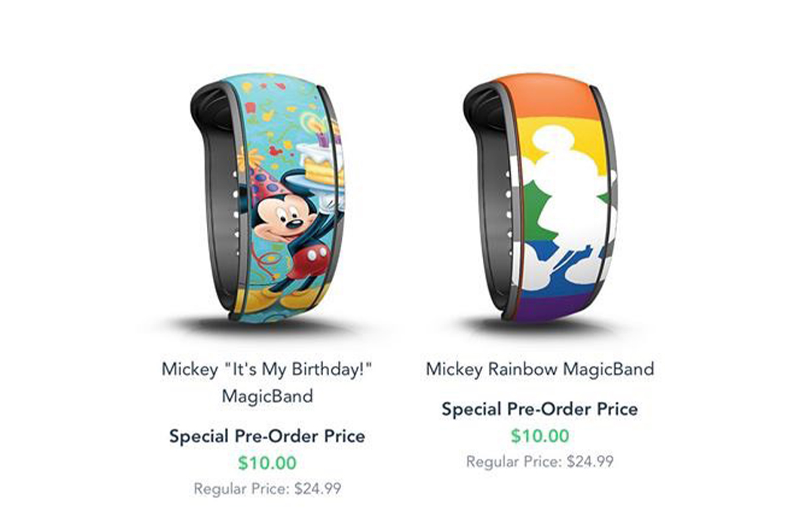
Task: Click the Mickey Rainbow MagicBand title link
Action: point(540,368)
